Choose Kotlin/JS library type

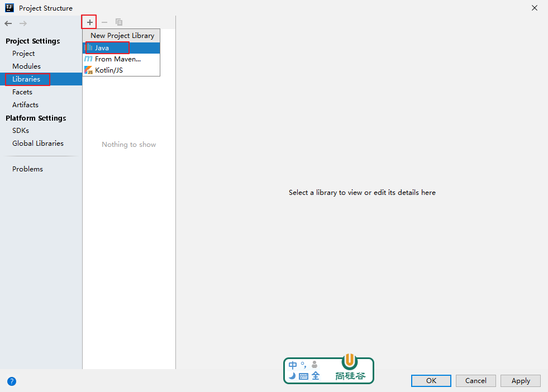click(121, 70)
